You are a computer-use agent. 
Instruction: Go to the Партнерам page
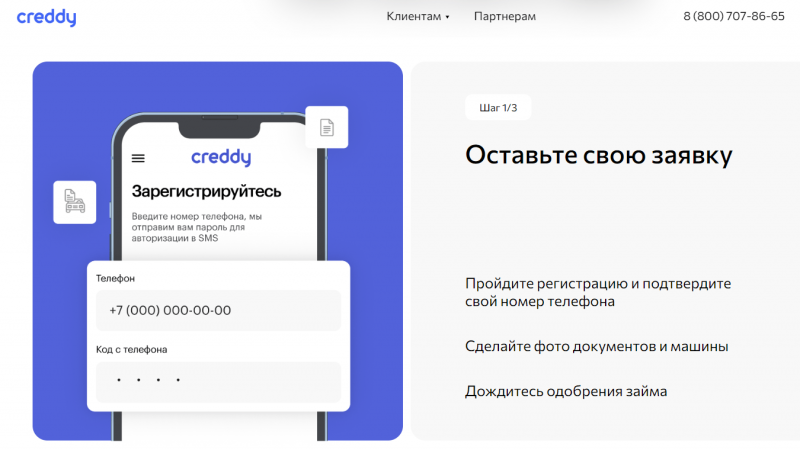coord(505,16)
